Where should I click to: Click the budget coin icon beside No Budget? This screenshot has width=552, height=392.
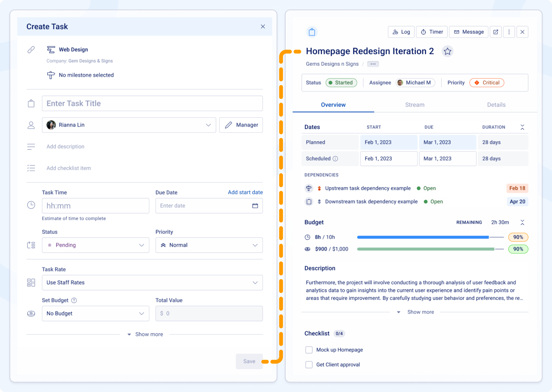31,314
